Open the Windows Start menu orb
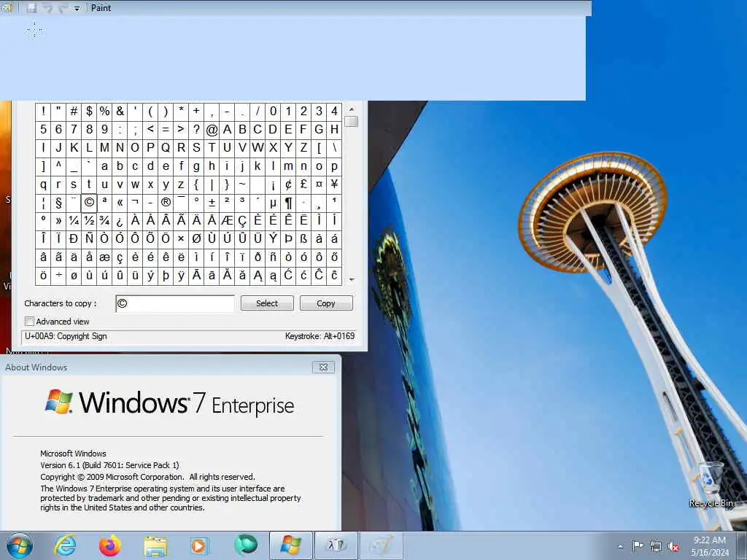This screenshot has width=747, height=560. click(20, 545)
